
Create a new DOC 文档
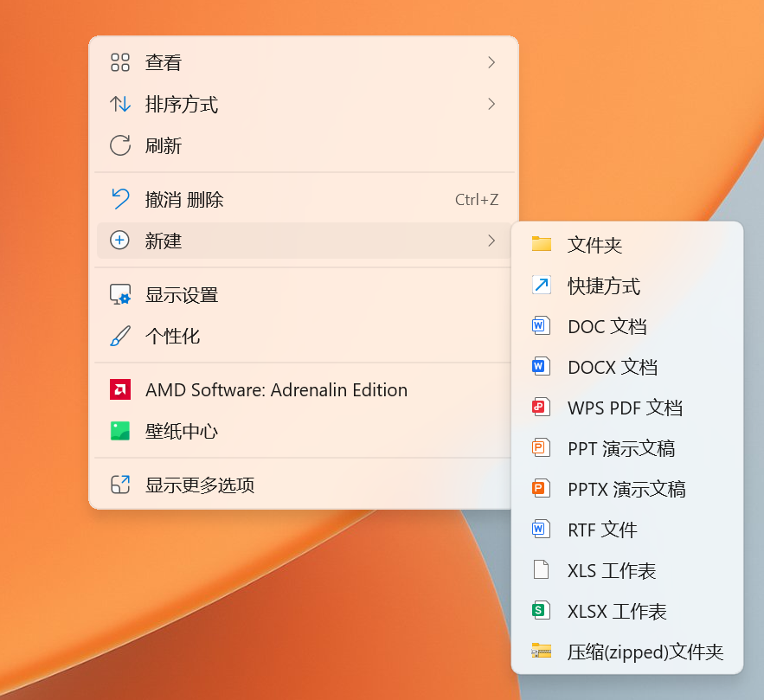pos(607,326)
